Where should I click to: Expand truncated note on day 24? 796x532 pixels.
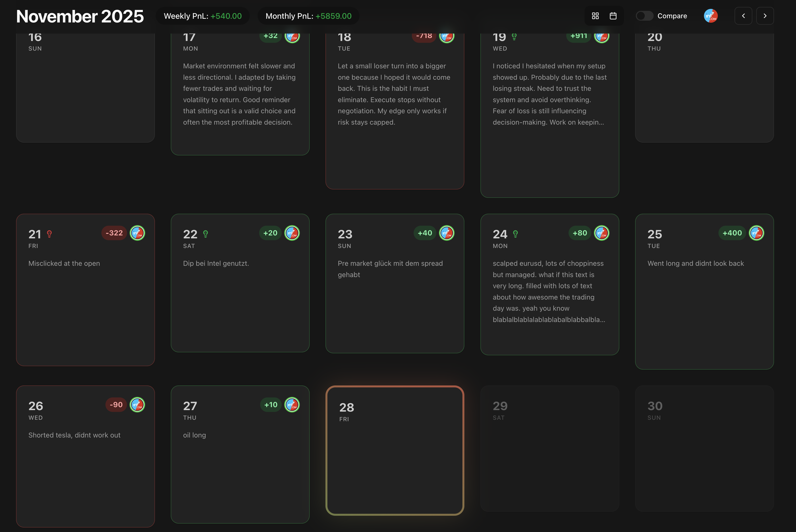(548, 320)
